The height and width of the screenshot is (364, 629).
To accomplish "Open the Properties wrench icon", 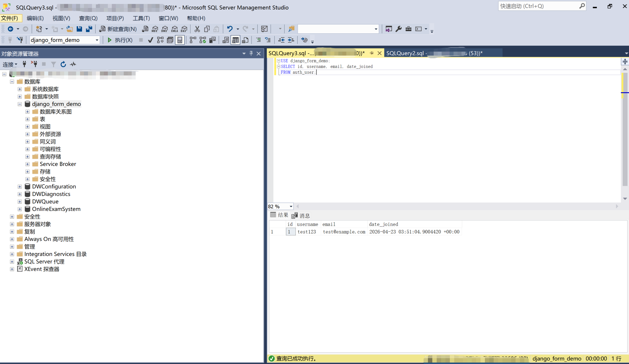I will pos(398,29).
